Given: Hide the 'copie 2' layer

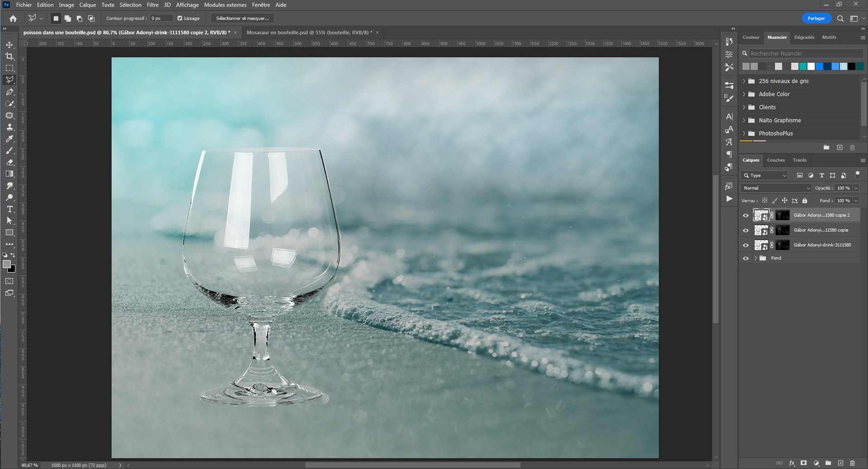Looking at the screenshot, I should tap(745, 216).
